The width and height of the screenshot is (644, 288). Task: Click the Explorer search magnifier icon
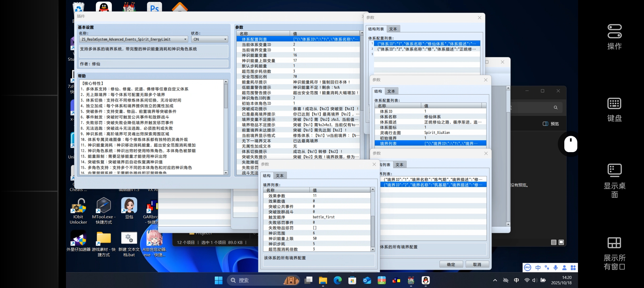(555, 108)
